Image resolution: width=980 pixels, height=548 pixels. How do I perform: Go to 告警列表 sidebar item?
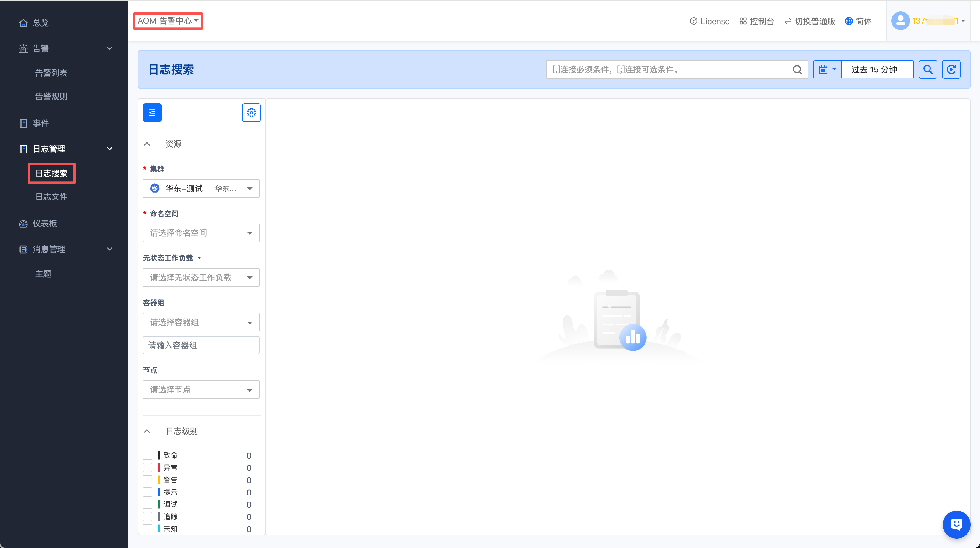51,73
